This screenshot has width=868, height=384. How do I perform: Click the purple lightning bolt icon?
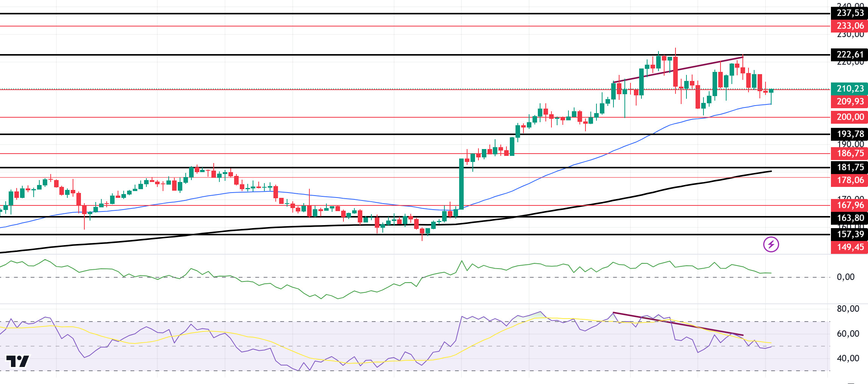point(771,244)
